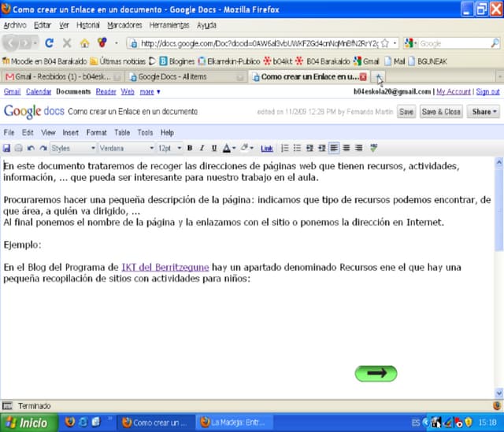The width and height of the screenshot is (504, 432).
Task: Increase the paragraph indent
Action: coord(322,148)
